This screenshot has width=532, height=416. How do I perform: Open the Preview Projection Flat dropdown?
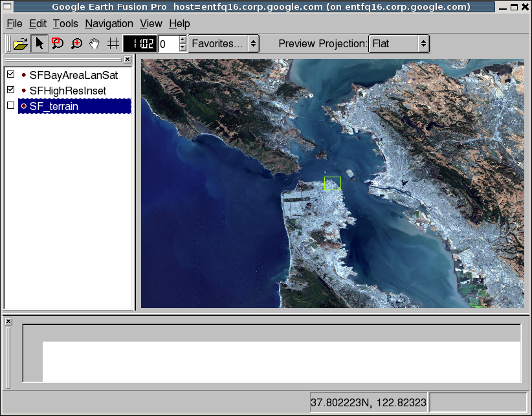click(399, 44)
